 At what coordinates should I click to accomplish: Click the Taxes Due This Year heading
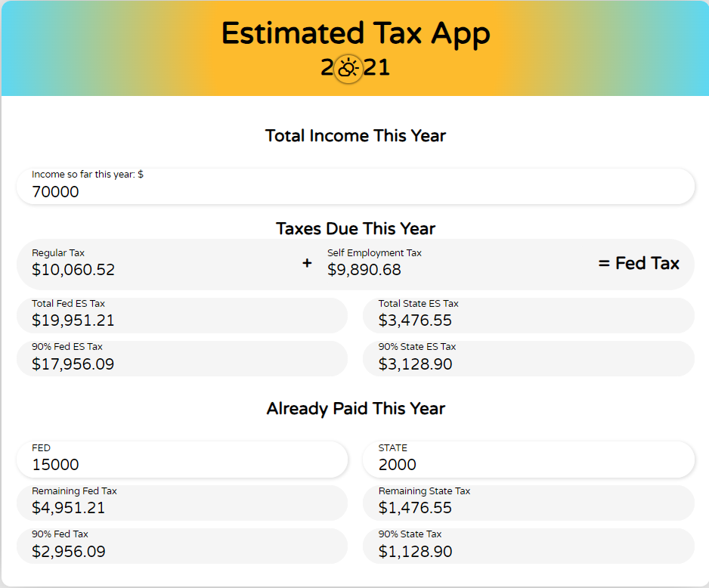(355, 228)
